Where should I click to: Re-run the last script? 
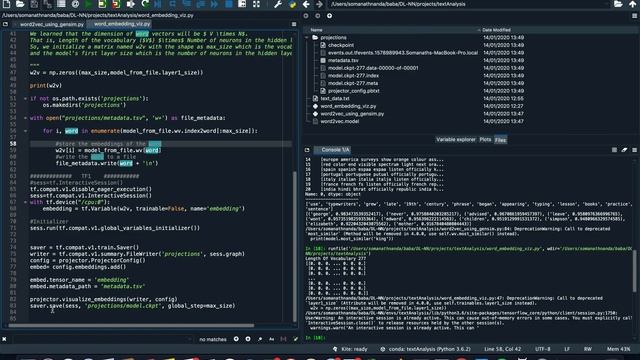pyautogui.click(x=145, y=4)
